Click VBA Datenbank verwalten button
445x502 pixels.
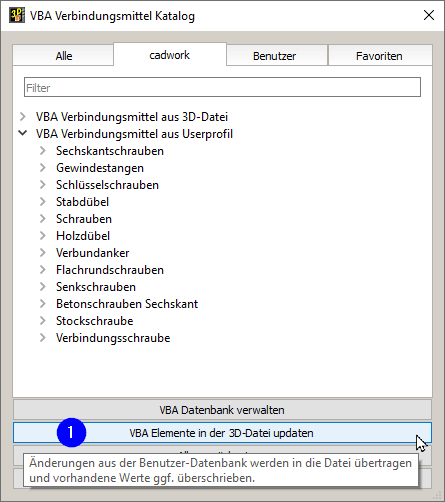point(222,410)
